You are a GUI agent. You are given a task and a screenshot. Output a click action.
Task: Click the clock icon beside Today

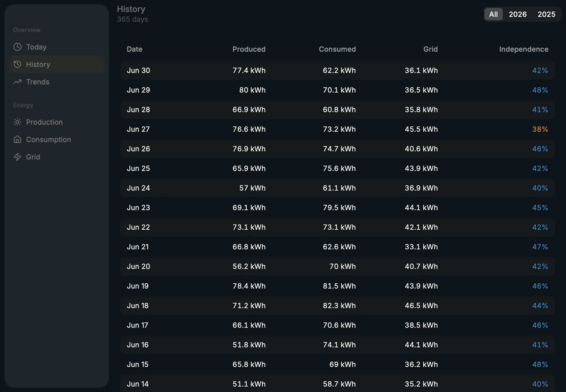(x=17, y=47)
